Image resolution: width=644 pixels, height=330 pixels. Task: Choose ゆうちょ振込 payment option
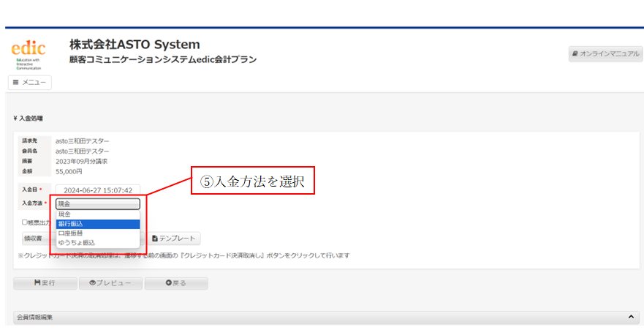tap(98, 243)
